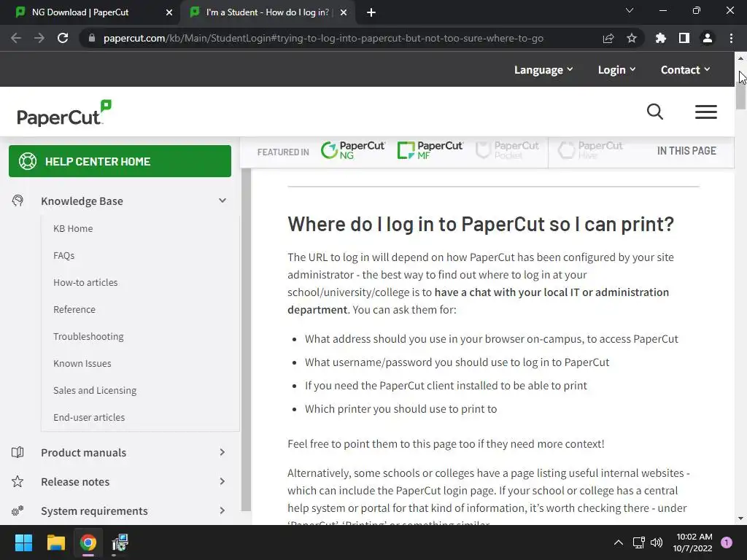This screenshot has width=747, height=560.
Task: Close the I'm a Student tab
Action: (x=344, y=12)
